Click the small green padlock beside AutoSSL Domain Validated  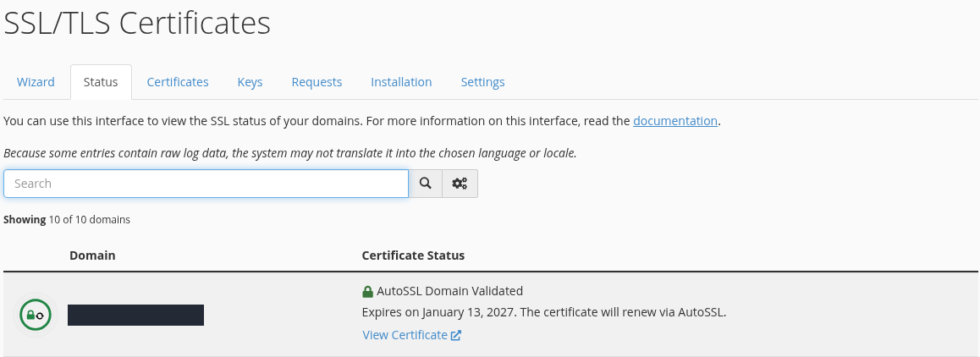[x=367, y=291]
